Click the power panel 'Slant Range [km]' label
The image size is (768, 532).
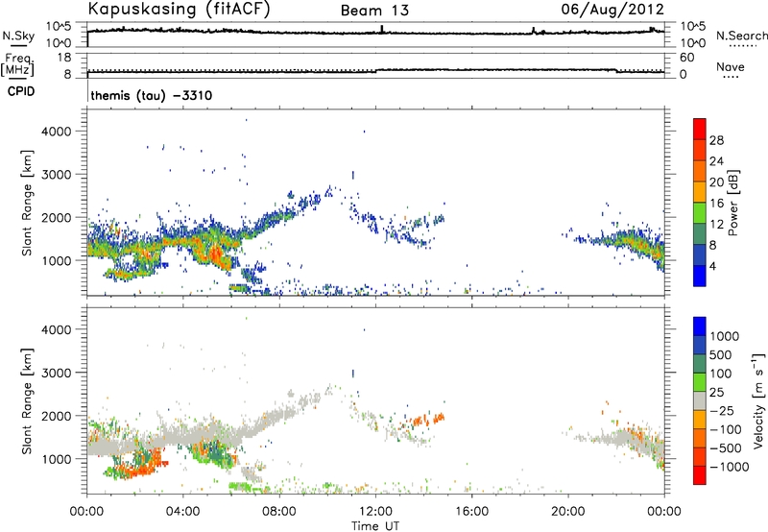(x=27, y=203)
